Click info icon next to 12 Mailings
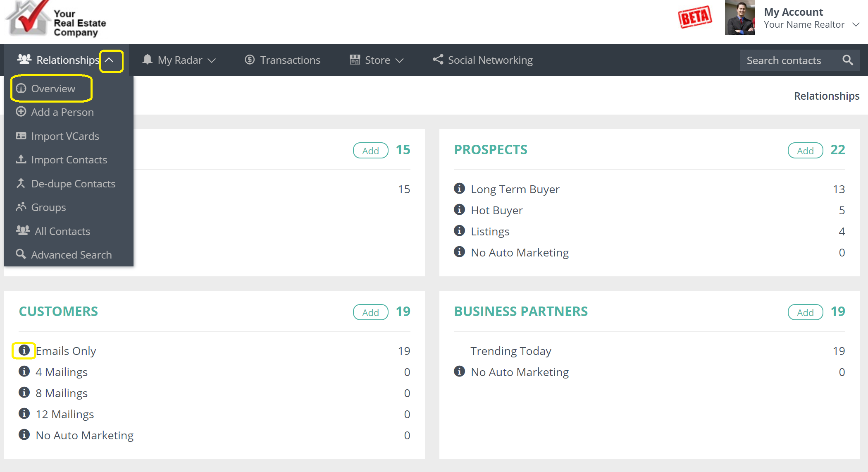This screenshot has height=472, width=868. point(24,414)
